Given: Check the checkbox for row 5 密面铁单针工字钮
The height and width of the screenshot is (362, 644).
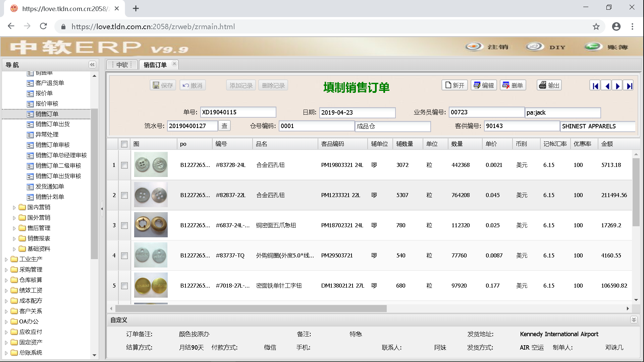Looking at the screenshot, I should 124,286.
